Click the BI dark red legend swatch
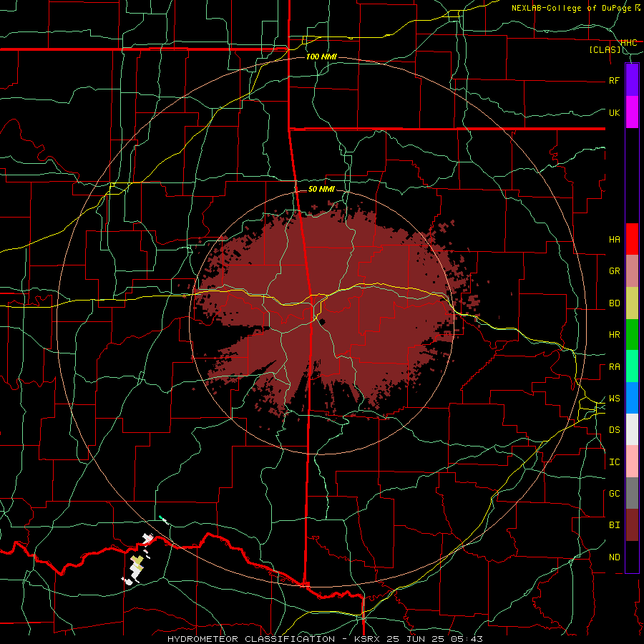 click(631, 525)
